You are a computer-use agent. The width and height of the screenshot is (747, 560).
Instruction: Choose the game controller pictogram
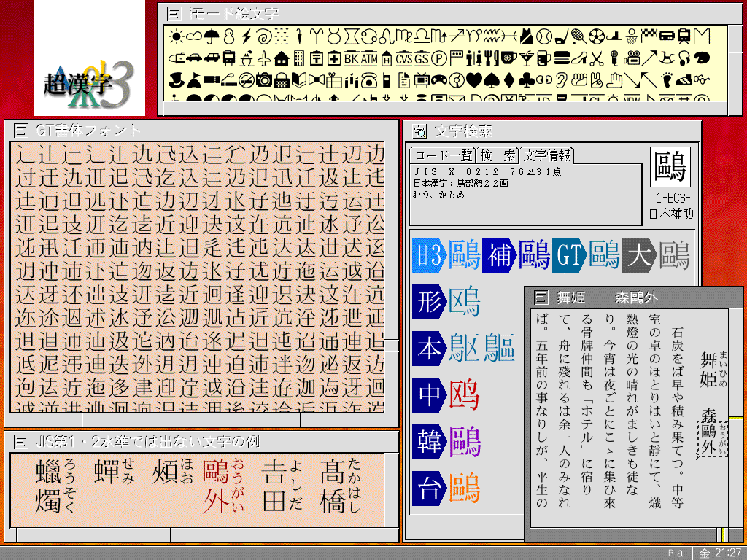tap(440, 79)
